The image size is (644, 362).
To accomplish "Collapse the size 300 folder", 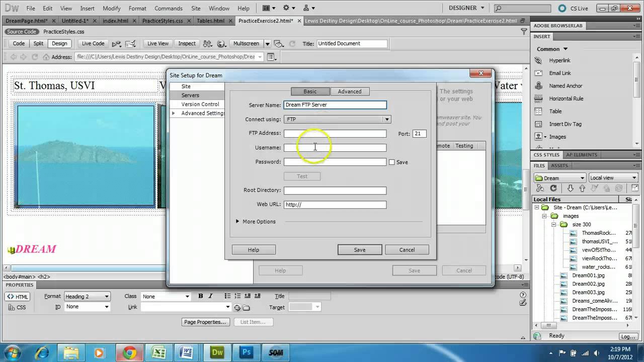I will pos(553,225).
